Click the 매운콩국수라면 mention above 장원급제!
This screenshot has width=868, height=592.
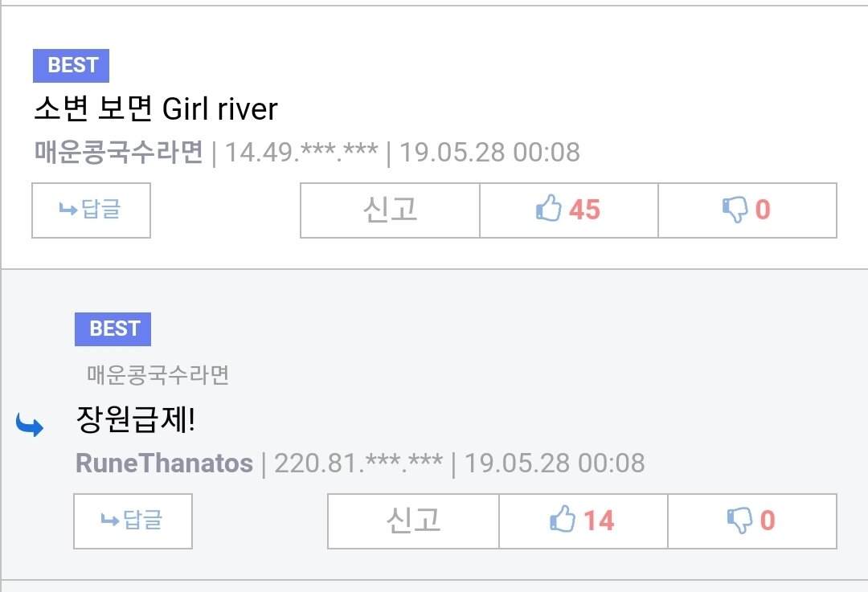[158, 375]
